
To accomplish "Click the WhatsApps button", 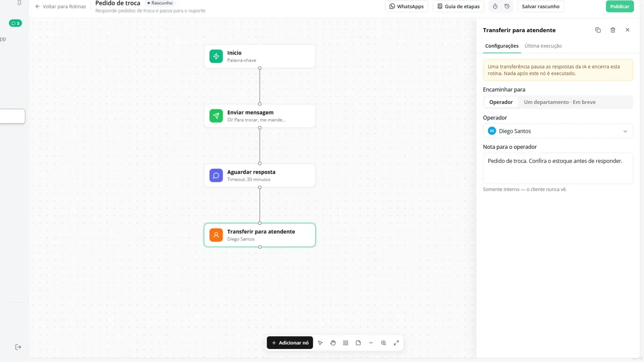I will pyautogui.click(x=407, y=6).
